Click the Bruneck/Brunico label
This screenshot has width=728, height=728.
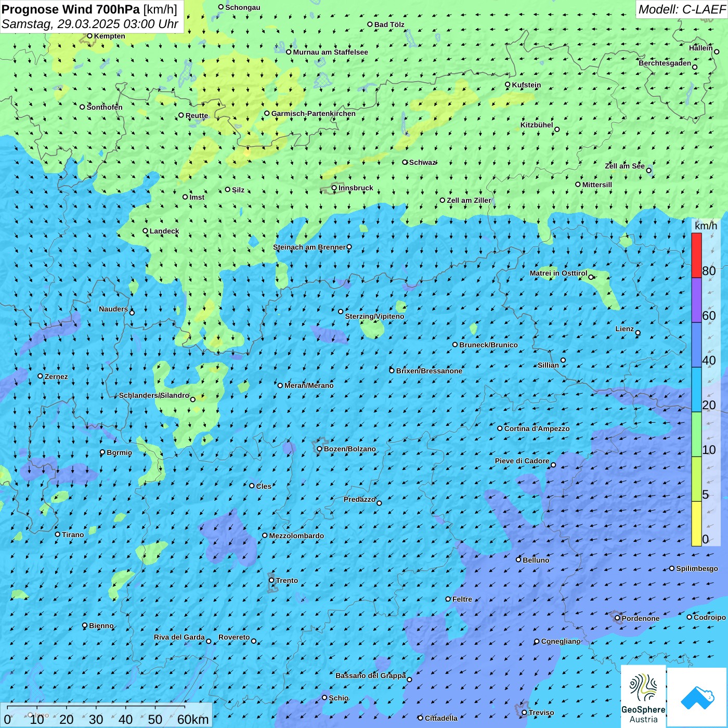point(488,345)
